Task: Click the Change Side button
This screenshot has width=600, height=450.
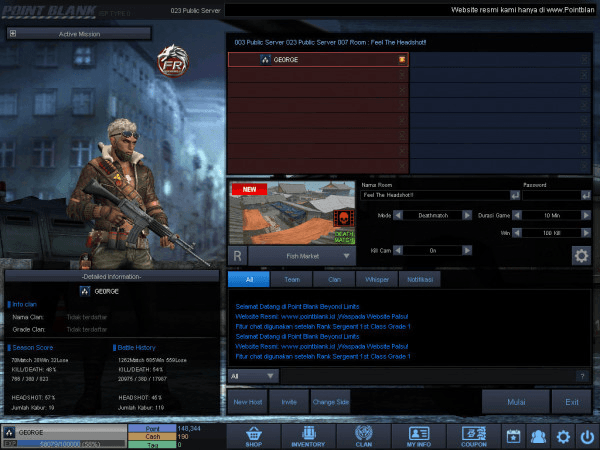Action: click(x=330, y=402)
